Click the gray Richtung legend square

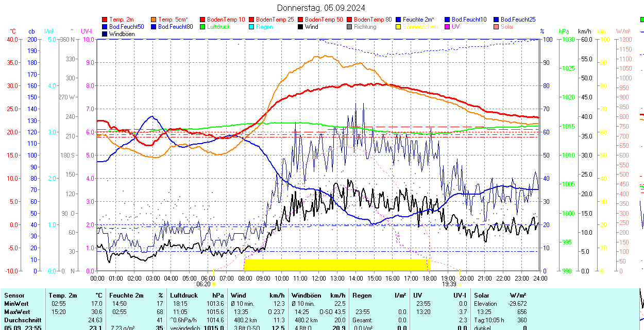coord(350,27)
